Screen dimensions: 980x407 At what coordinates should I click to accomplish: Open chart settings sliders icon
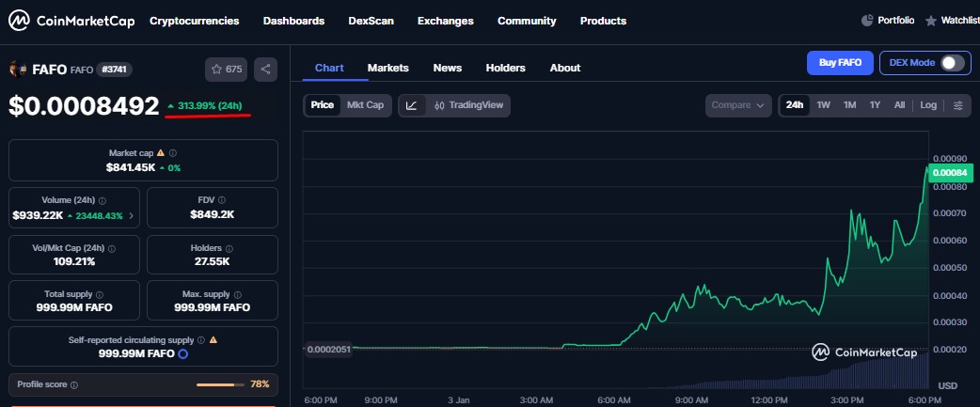[957, 105]
